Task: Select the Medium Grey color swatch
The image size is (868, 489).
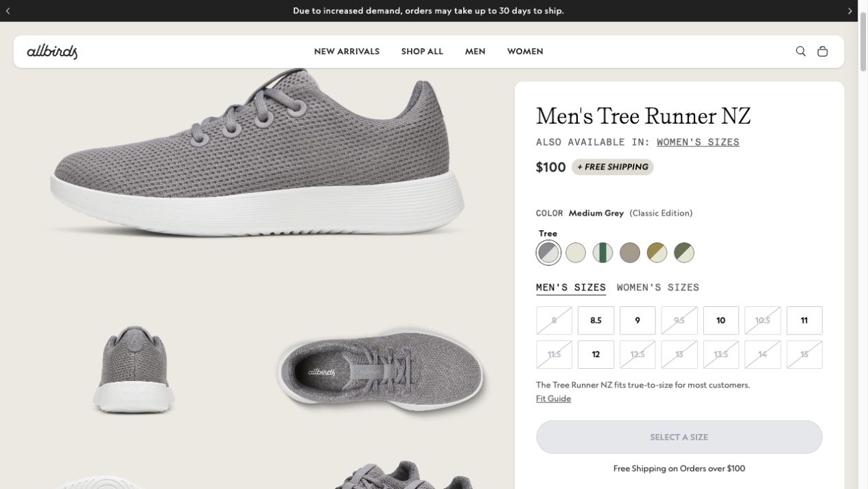Action: [548, 253]
